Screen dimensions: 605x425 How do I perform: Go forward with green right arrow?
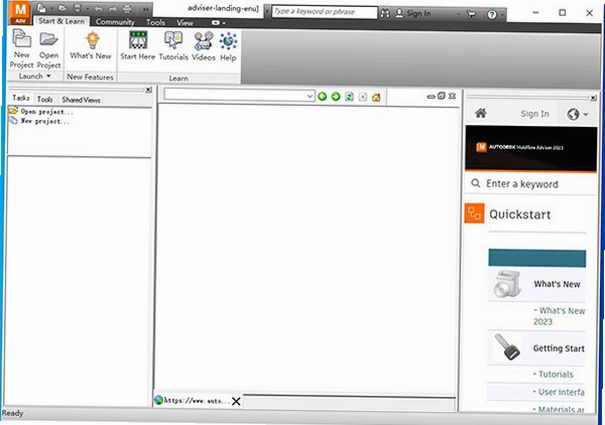pos(336,96)
